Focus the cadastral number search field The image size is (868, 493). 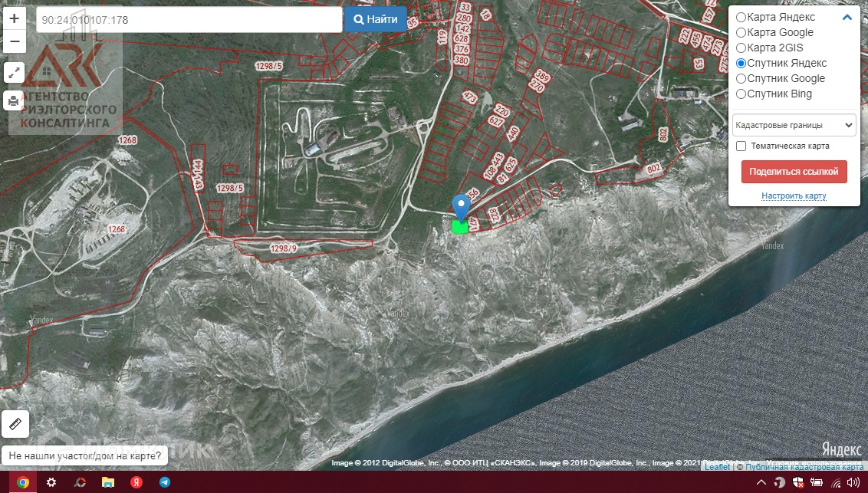click(x=189, y=19)
